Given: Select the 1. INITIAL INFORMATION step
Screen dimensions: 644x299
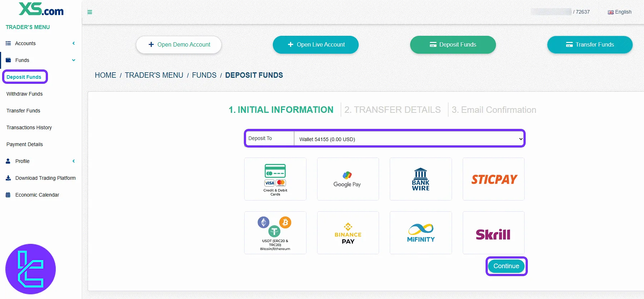Looking at the screenshot, I should point(281,110).
